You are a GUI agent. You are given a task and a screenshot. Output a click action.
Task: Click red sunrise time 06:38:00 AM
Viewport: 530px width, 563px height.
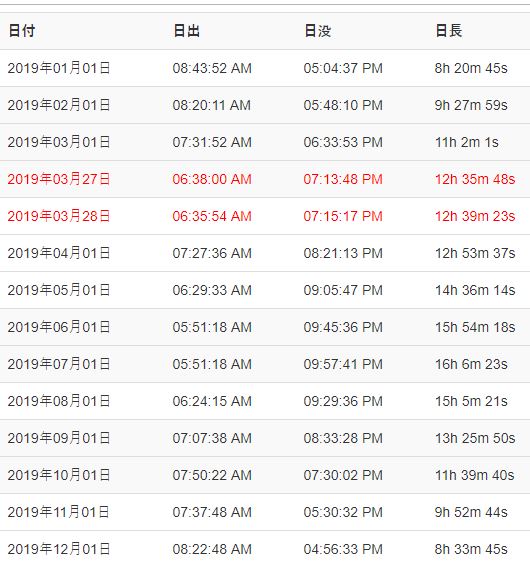[212, 179]
